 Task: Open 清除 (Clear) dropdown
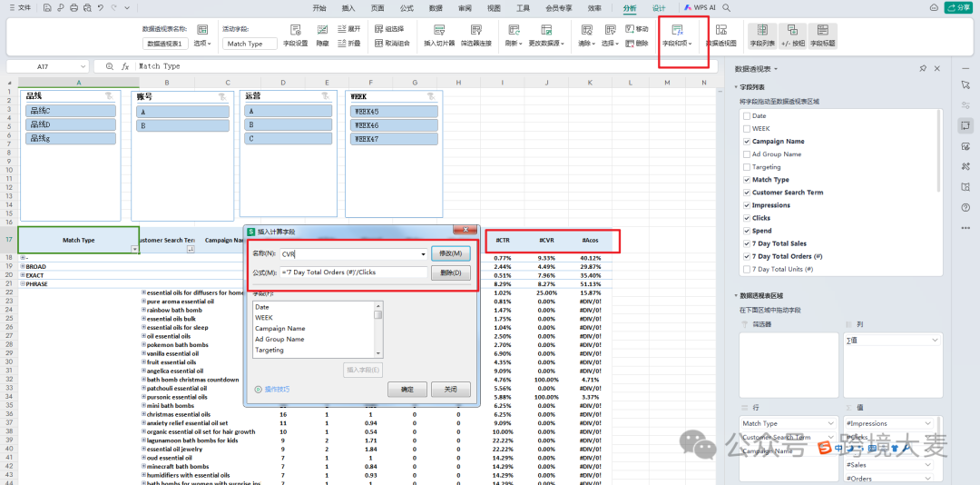(x=585, y=44)
